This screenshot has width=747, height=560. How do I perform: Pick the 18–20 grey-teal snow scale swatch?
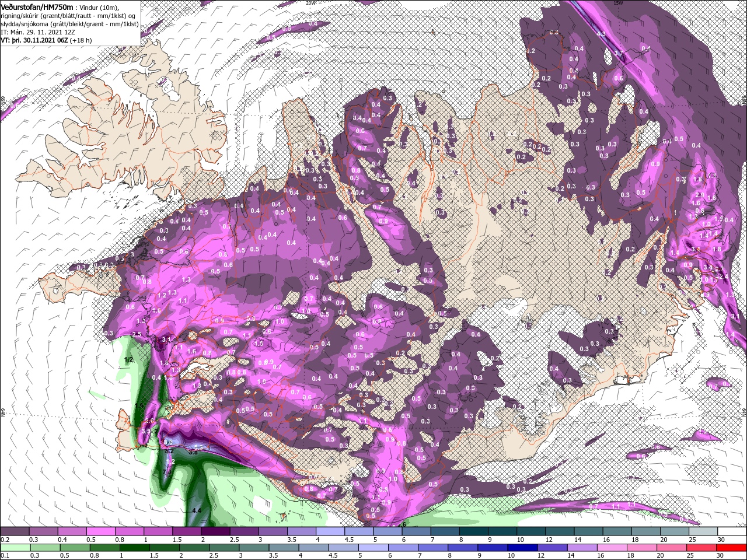[646, 531]
